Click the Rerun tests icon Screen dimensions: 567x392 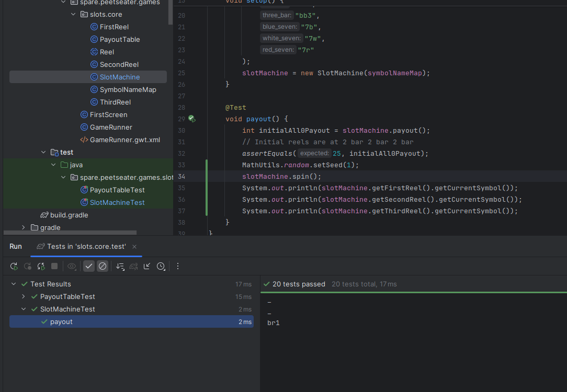(14, 267)
